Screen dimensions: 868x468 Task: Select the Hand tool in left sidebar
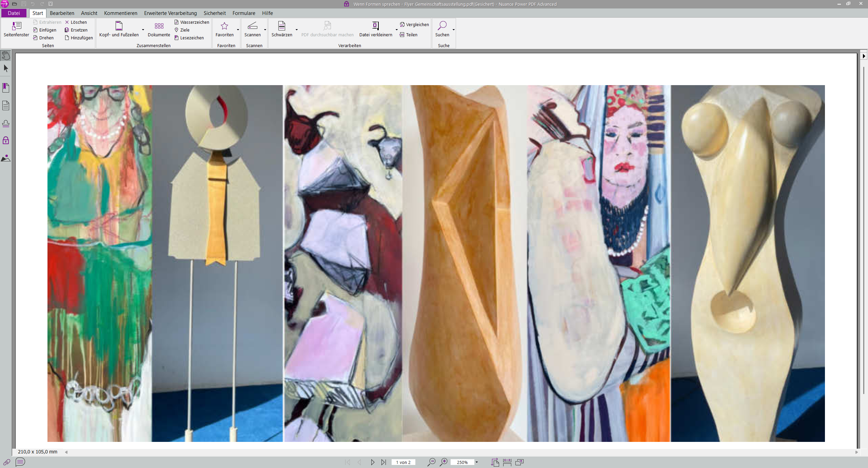click(6, 55)
